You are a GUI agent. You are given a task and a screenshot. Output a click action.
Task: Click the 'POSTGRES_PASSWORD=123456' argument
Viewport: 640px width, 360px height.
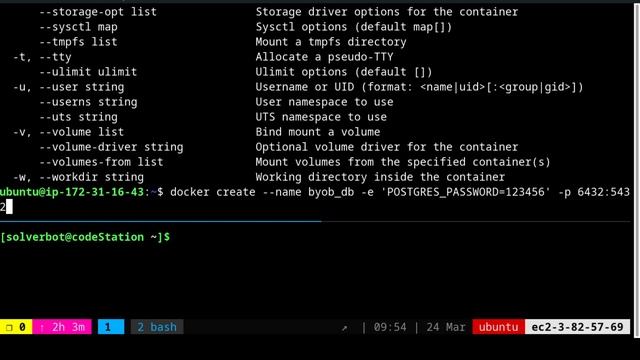click(465, 192)
